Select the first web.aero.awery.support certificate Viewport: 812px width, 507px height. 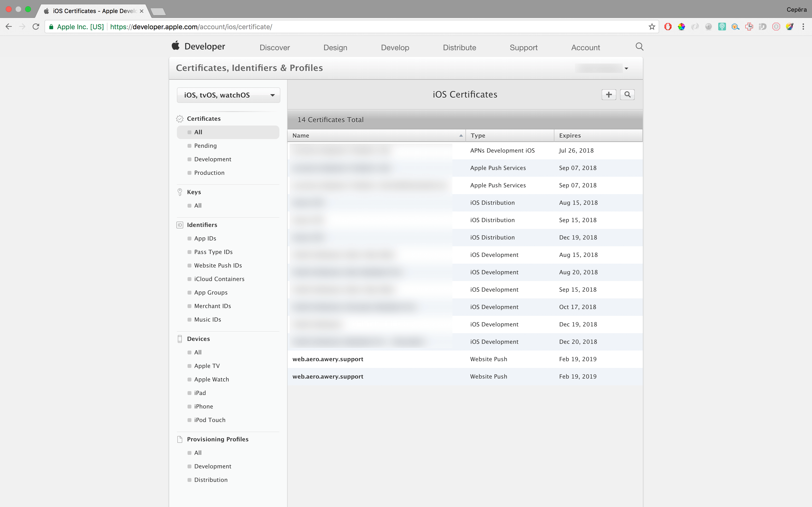(328, 359)
